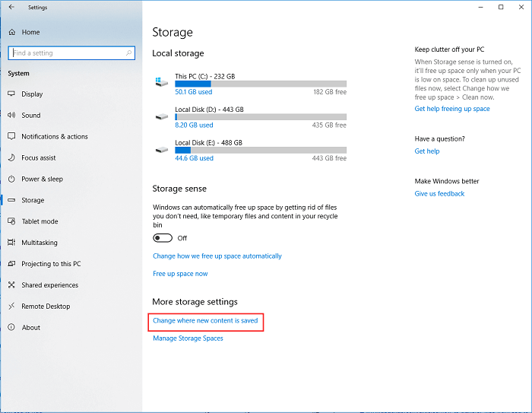The image size is (532, 413).
Task: Select Multitasking in the sidebar
Action: coord(40,243)
